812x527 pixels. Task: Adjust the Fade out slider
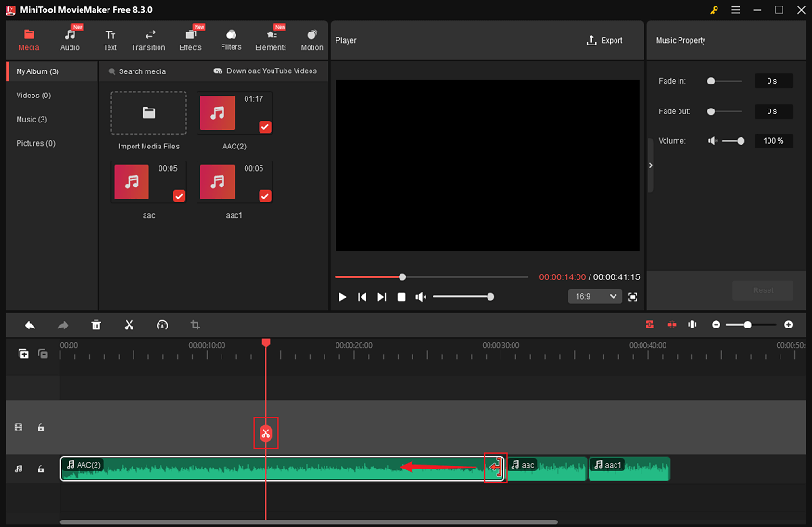pos(724,111)
